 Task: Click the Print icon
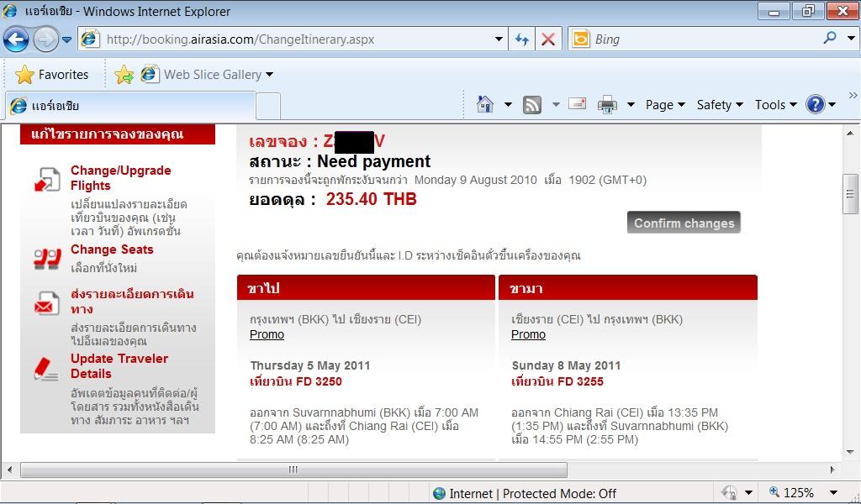[607, 104]
